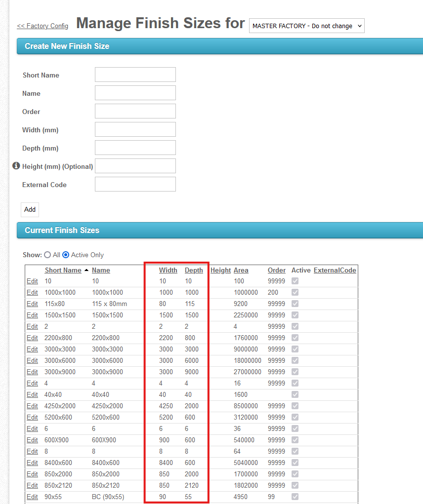
Task: Focus the Width (mm) input field
Action: [x=135, y=129]
